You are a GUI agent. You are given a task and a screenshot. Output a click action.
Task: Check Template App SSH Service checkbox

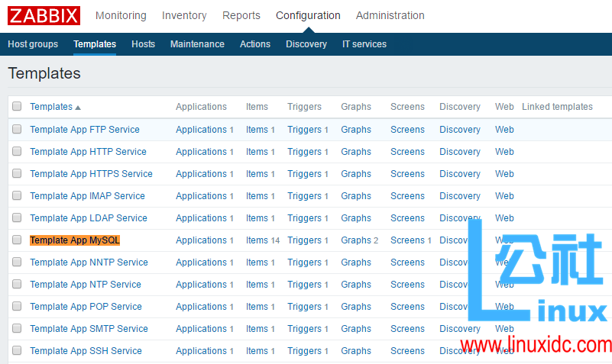(17, 350)
